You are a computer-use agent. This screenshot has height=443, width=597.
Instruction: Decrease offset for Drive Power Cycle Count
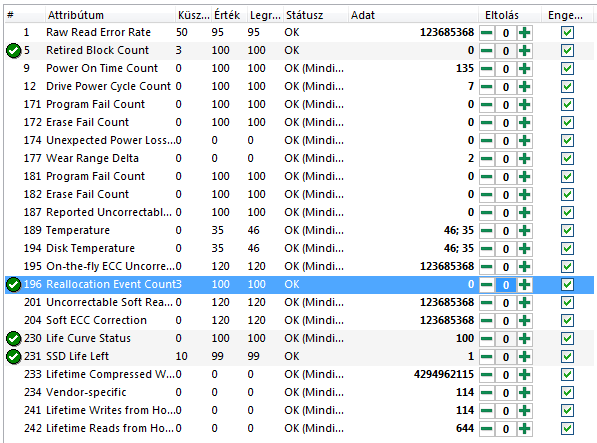[x=487, y=87]
